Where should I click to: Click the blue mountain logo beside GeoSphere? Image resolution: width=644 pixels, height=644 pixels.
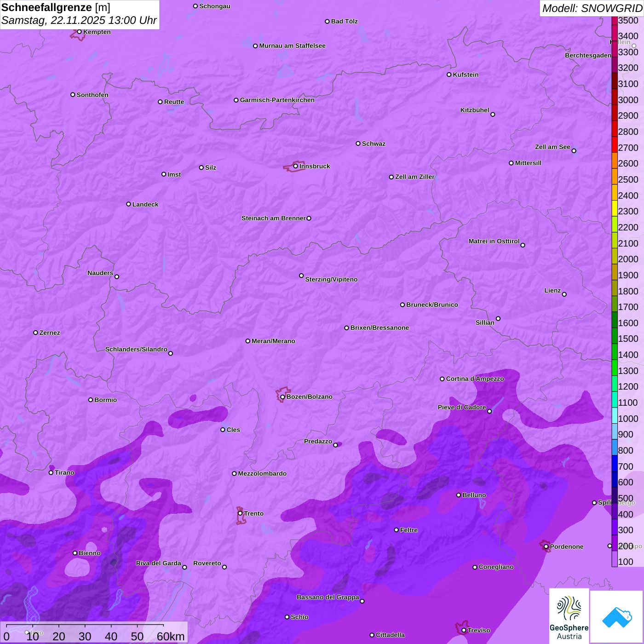(617, 617)
